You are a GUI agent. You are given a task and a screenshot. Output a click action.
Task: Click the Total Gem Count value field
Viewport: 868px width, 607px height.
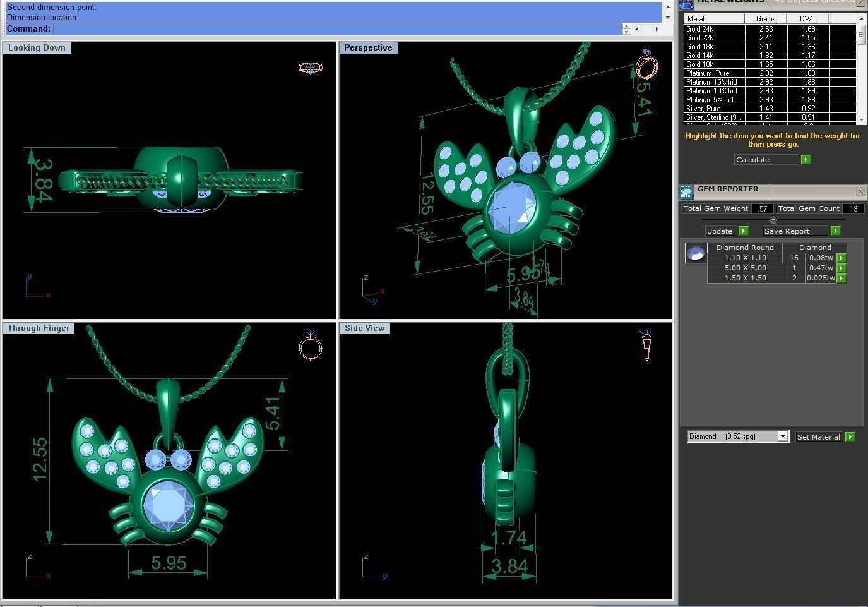853,208
